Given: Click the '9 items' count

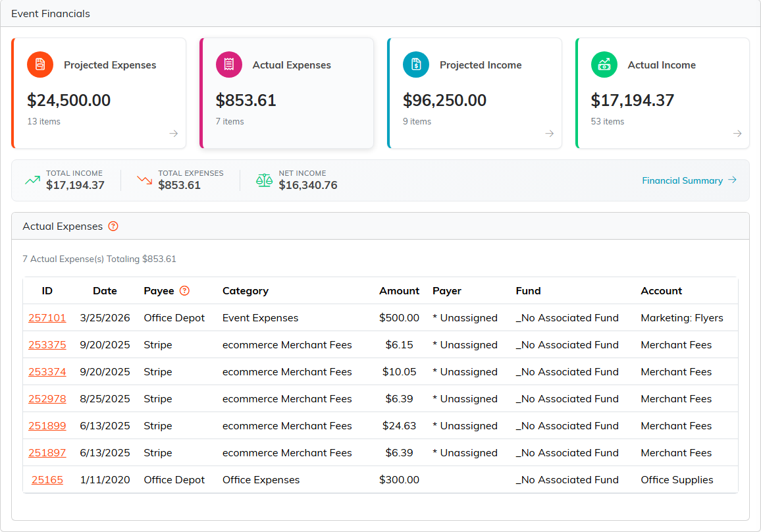Looking at the screenshot, I should [417, 121].
